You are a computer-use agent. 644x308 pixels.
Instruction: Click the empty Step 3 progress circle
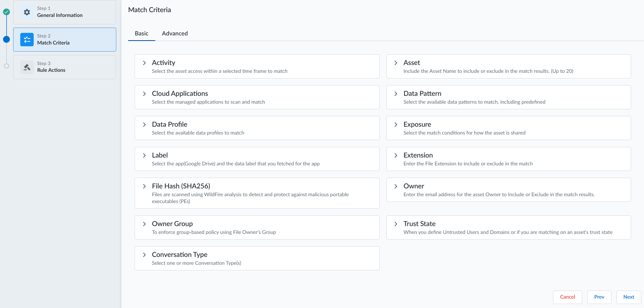point(7,66)
